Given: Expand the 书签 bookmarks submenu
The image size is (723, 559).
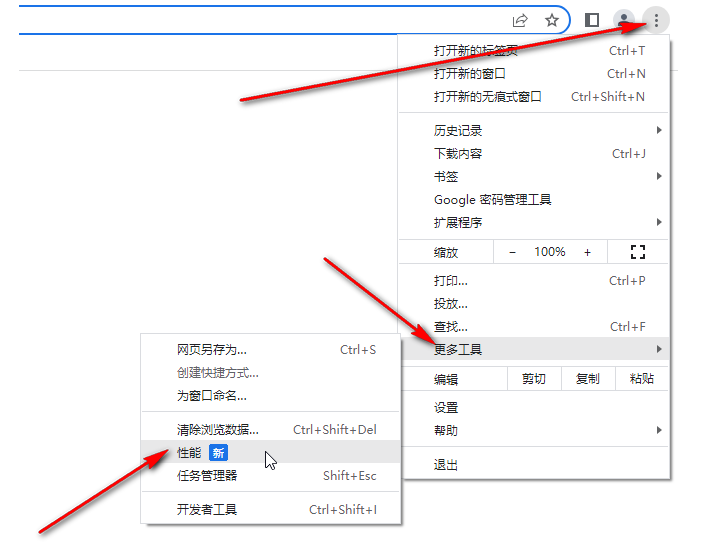Looking at the screenshot, I should click(534, 177).
